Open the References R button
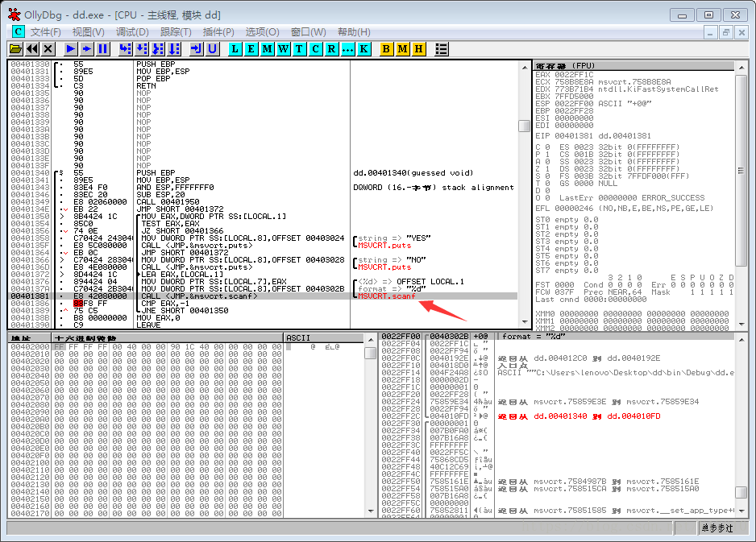This screenshot has width=756, height=542. tap(332, 48)
